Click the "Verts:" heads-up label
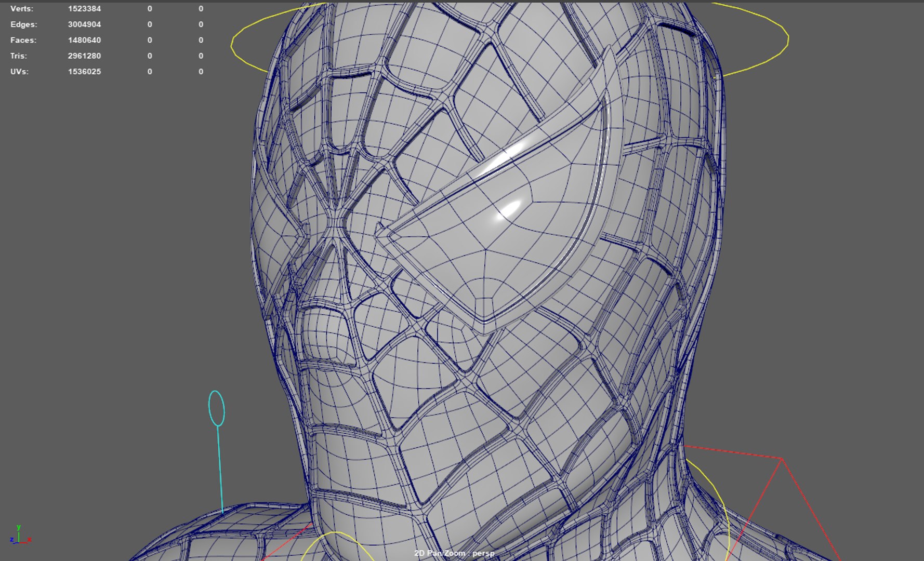Viewport: 924px width, 561px height. click(21, 9)
